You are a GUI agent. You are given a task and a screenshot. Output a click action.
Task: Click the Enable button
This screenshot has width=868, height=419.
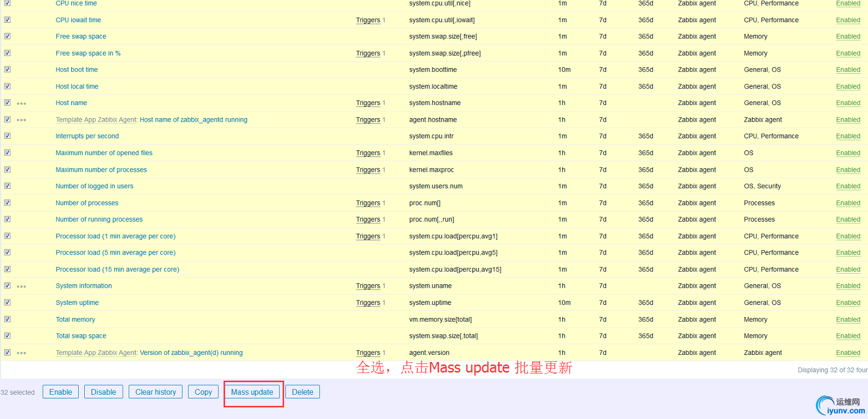(61, 392)
